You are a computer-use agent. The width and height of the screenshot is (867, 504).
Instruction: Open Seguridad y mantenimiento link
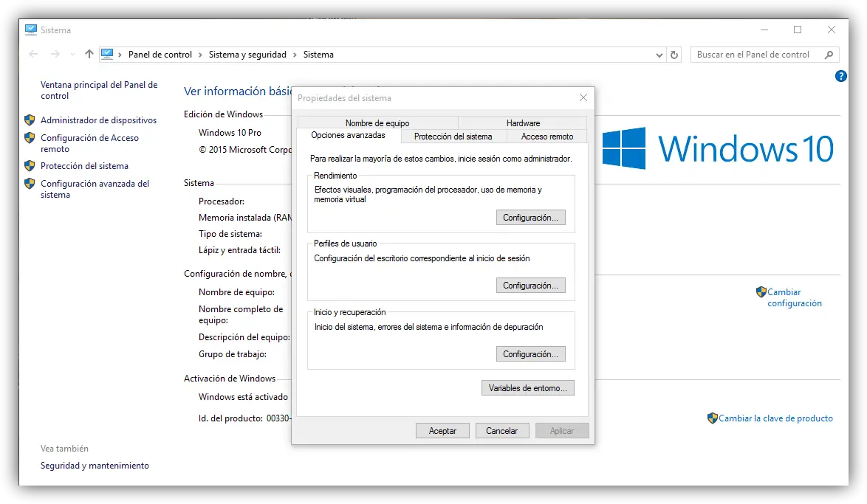95,466
